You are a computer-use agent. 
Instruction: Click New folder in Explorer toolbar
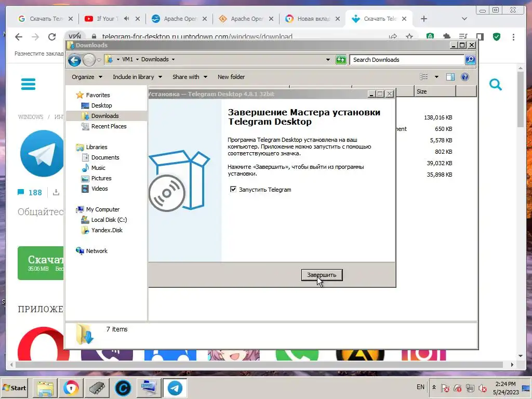pos(231,77)
